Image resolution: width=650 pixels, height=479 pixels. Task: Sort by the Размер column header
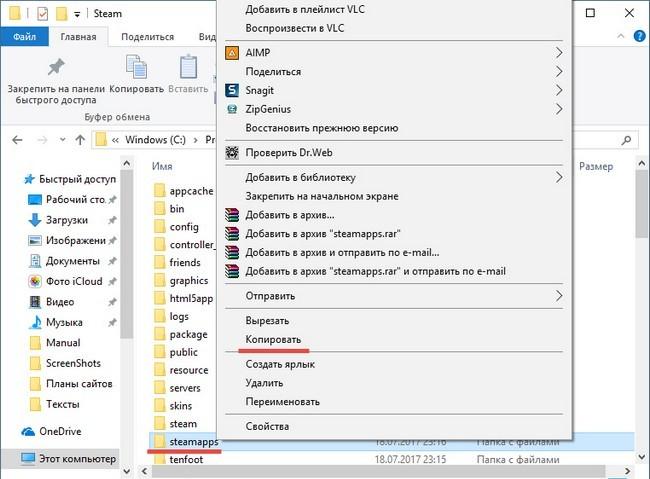596,166
